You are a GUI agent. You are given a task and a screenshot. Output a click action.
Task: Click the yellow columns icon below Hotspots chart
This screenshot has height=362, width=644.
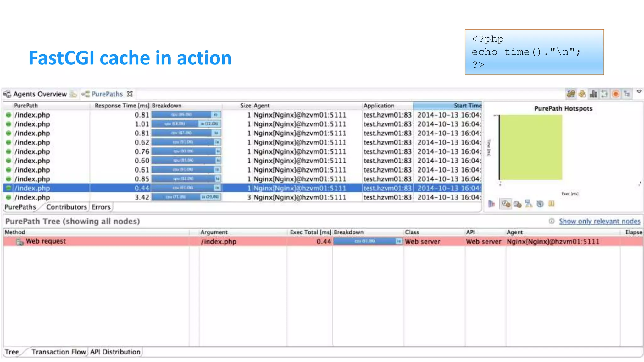coord(551,204)
